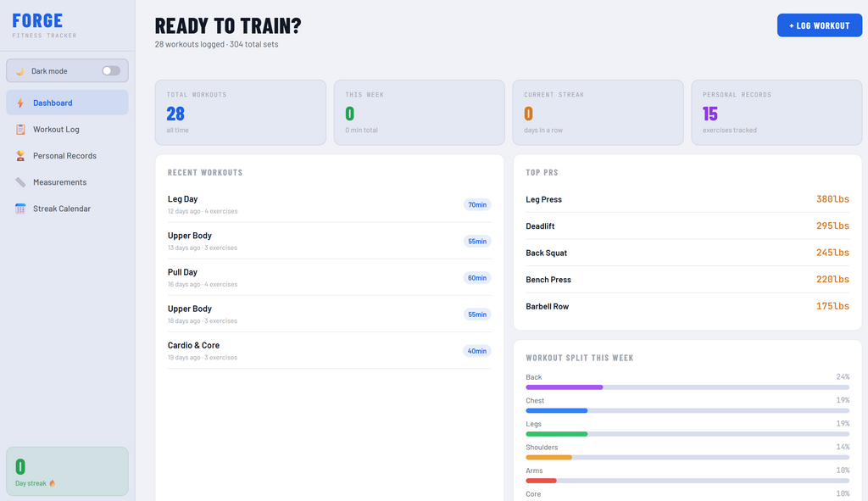Toggle the Dark mode switch

point(111,71)
